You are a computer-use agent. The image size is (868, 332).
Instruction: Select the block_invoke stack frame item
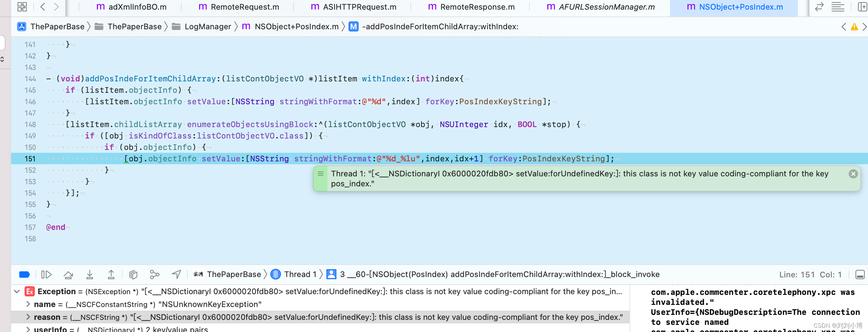click(493, 275)
